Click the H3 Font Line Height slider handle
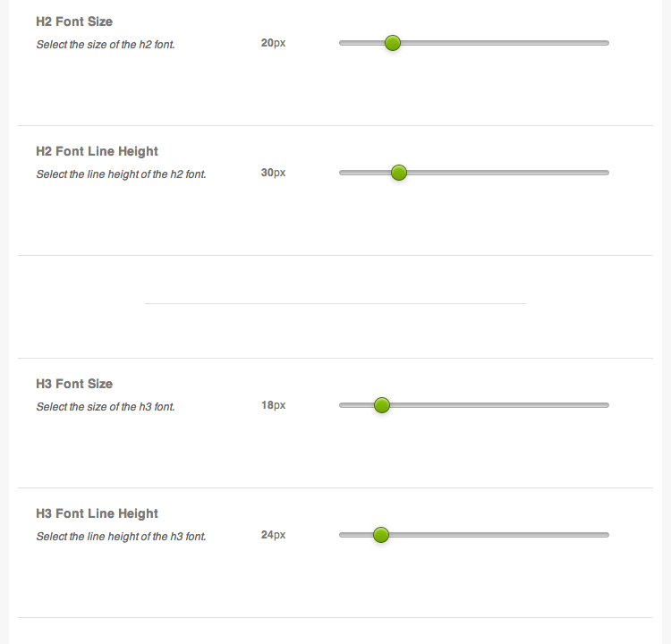Image resolution: width=671 pixels, height=644 pixels. pos(381,535)
